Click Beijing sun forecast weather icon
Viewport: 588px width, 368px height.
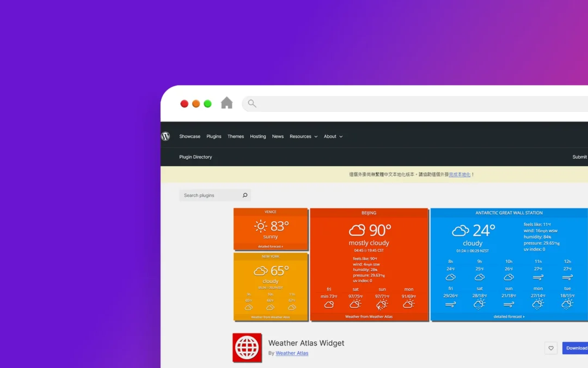pos(382,305)
